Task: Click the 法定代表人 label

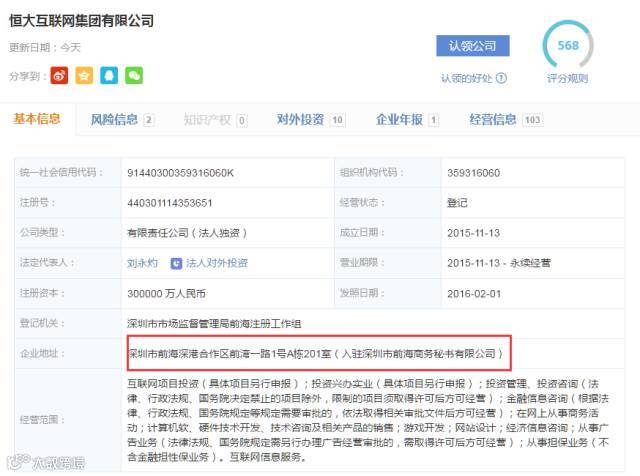Action: coord(47,262)
